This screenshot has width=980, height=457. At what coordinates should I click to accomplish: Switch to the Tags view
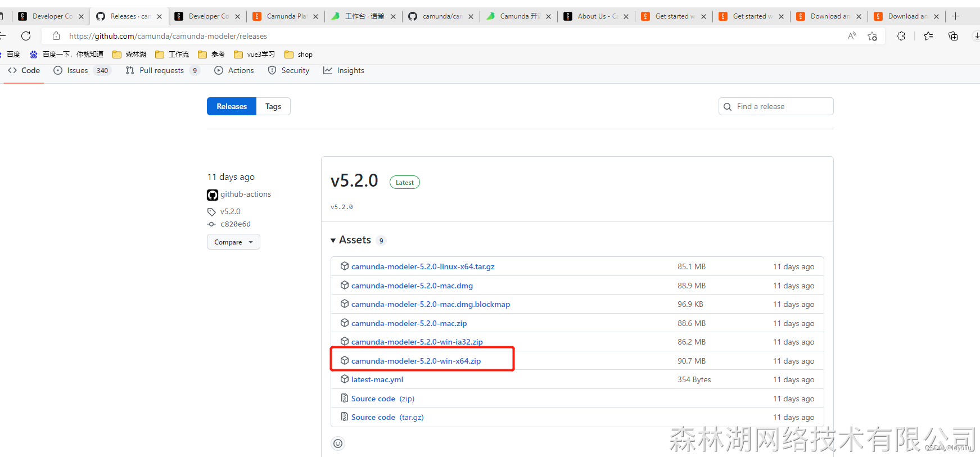click(273, 106)
